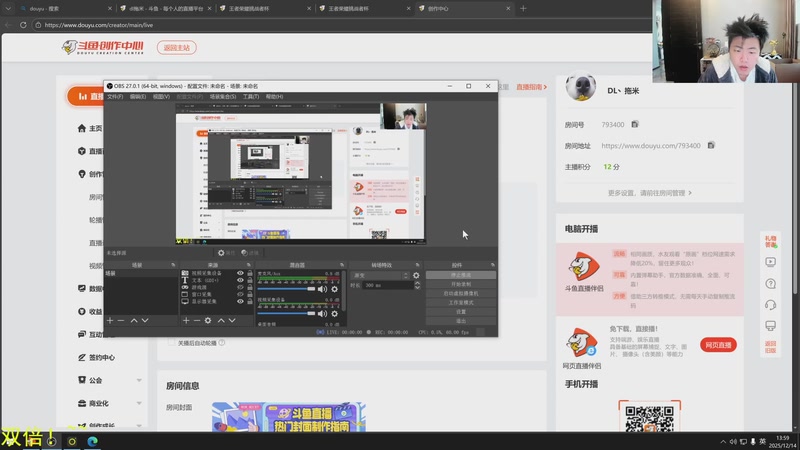This screenshot has width=800, height=450.
Task: Open the transition type dropdown
Action: click(380, 276)
